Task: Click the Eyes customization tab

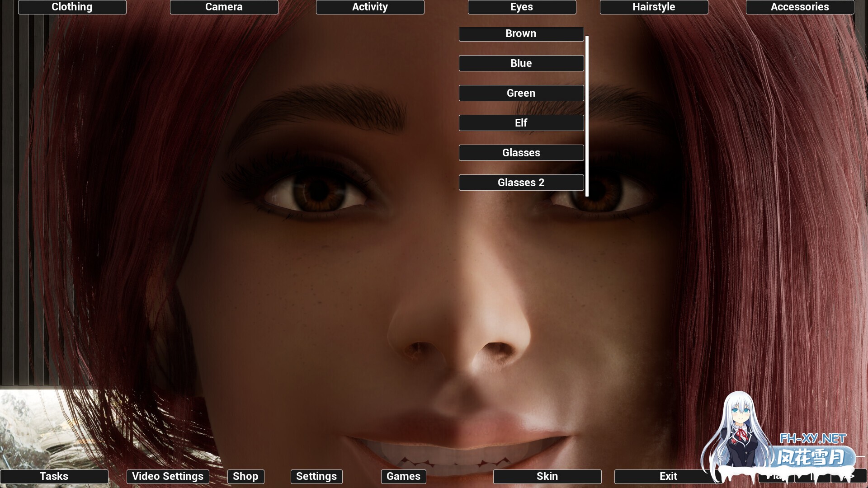Action: click(521, 7)
